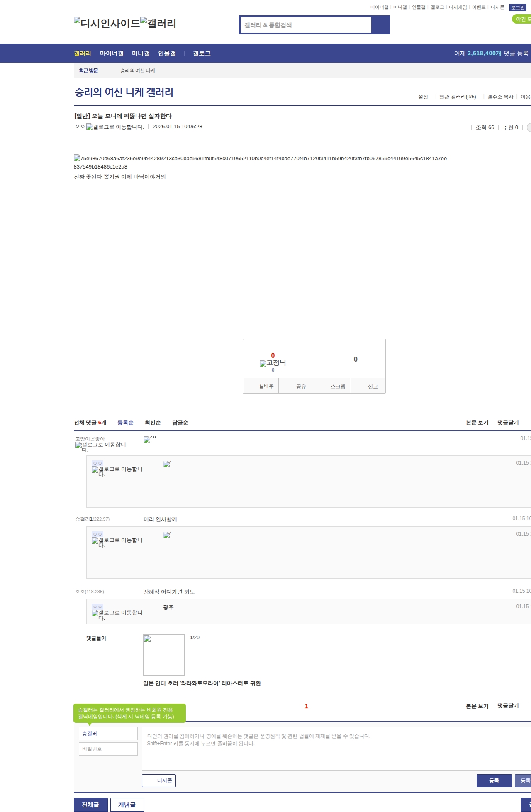Screen dimensions: 531x812
Task: Click the 로그인 button at the top
Action: [518, 7]
